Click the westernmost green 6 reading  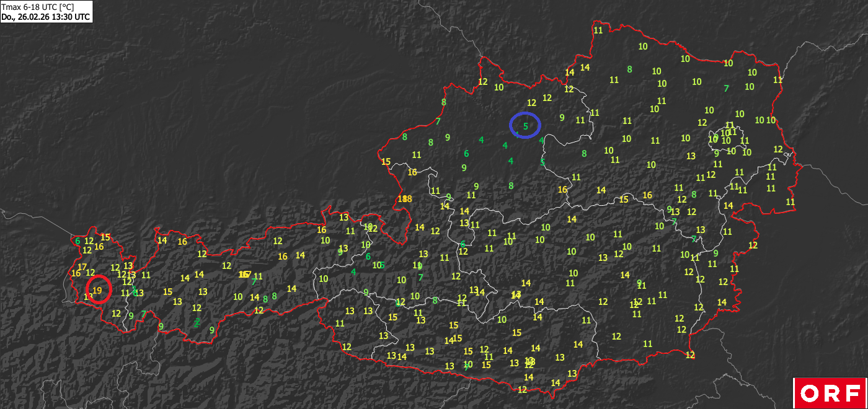pos(77,241)
